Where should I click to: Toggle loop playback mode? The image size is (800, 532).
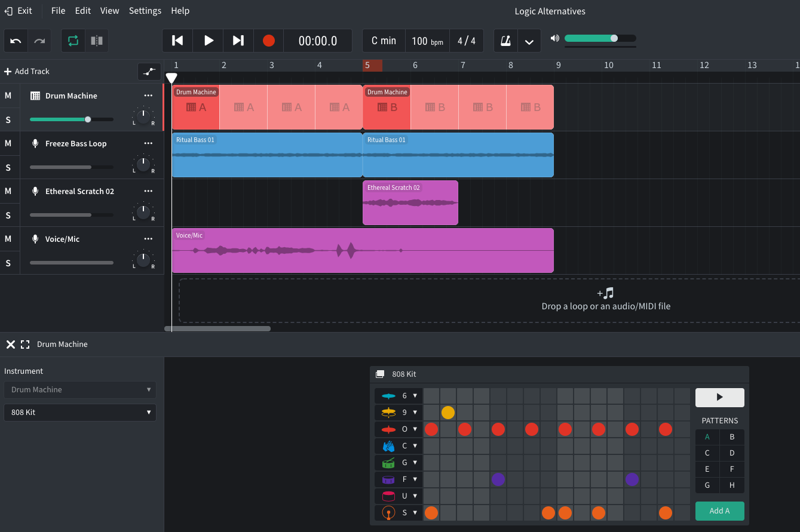[72, 41]
